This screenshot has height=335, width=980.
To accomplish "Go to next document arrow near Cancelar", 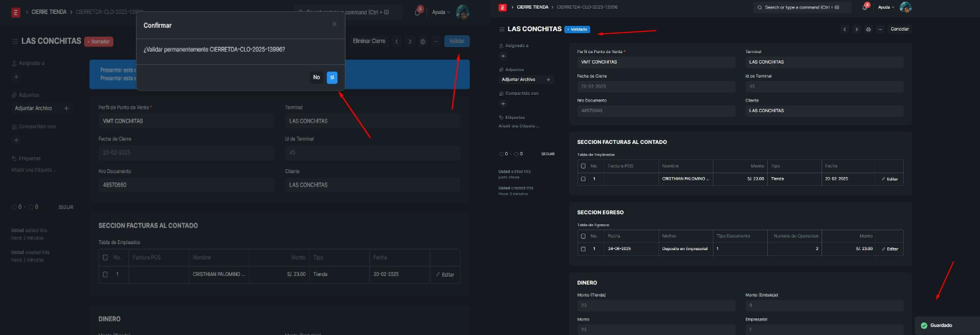I will (856, 29).
